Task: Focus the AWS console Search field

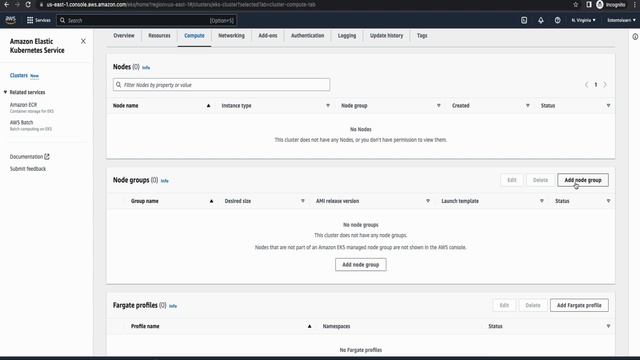Action: [146, 20]
